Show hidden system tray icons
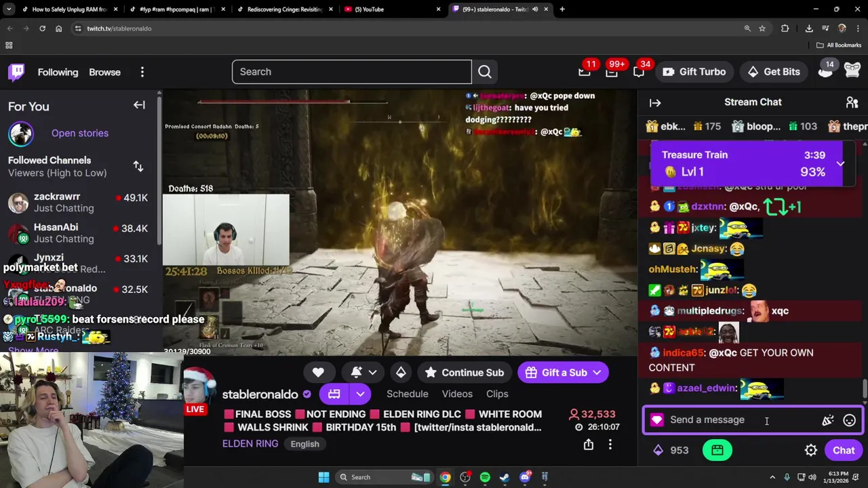868x488 pixels. click(x=772, y=477)
